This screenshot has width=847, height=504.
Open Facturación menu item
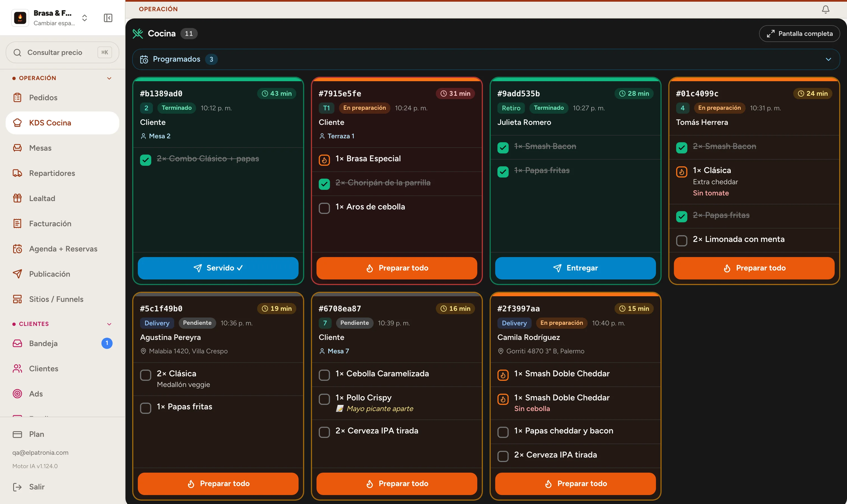point(62,224)
